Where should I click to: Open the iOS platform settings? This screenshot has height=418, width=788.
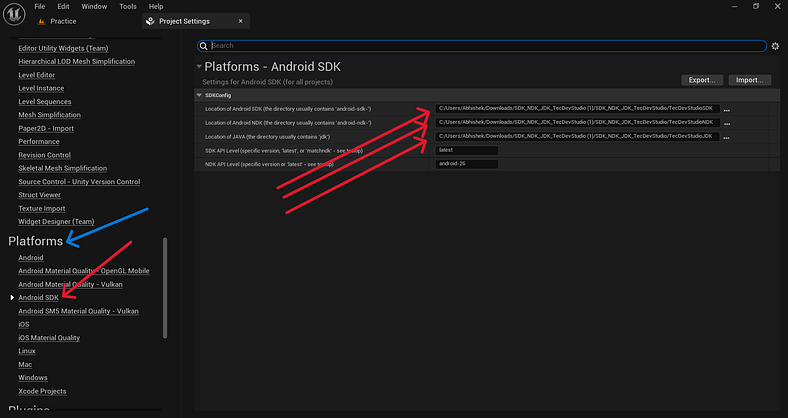coord(24,325)
